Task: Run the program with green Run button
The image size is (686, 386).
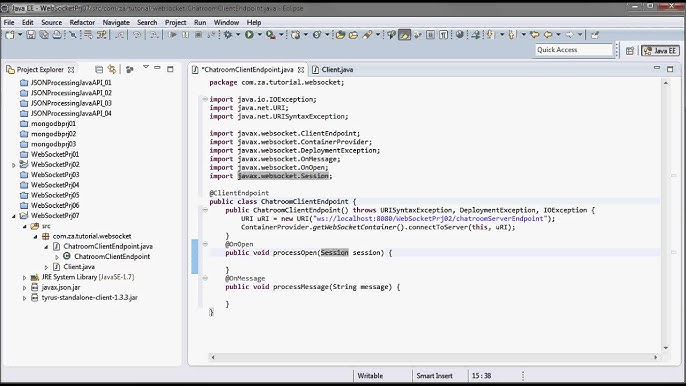Action: (x=249, y=35)
